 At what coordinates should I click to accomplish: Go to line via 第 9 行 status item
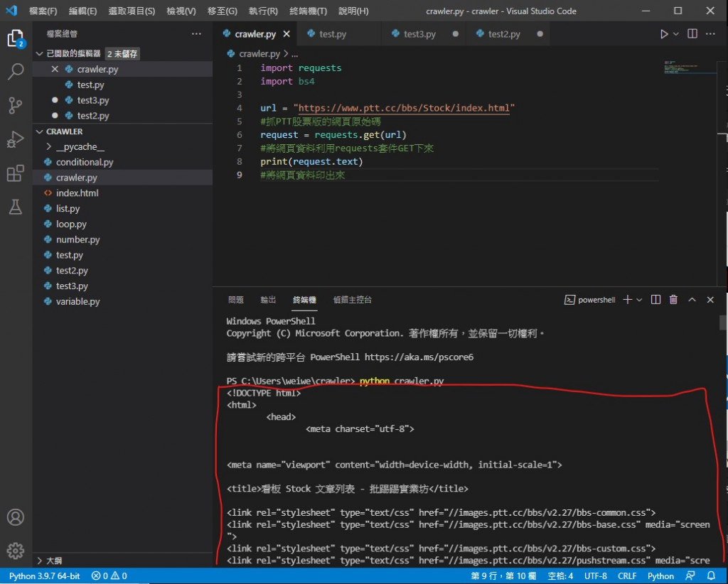[x=503, y=575]
